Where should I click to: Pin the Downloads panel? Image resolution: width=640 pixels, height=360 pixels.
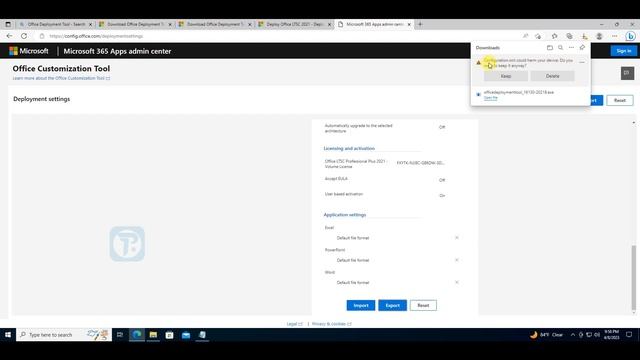(x=582, y=48)
